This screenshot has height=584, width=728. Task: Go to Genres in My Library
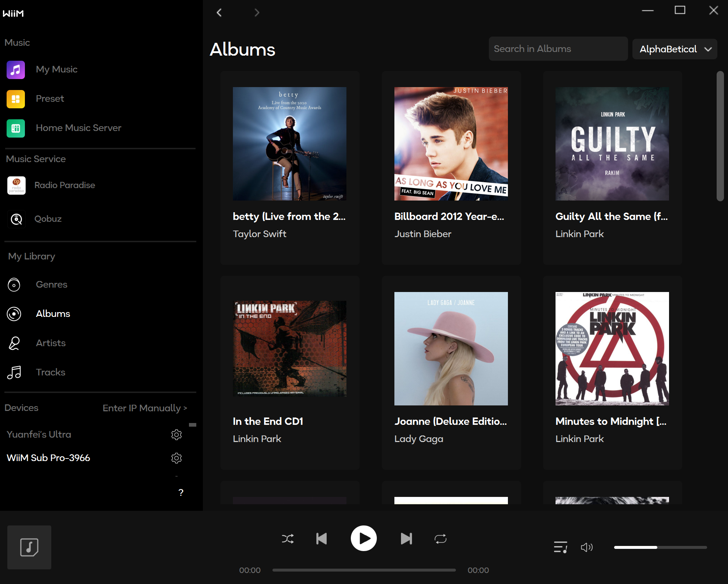tap(51, 285)
